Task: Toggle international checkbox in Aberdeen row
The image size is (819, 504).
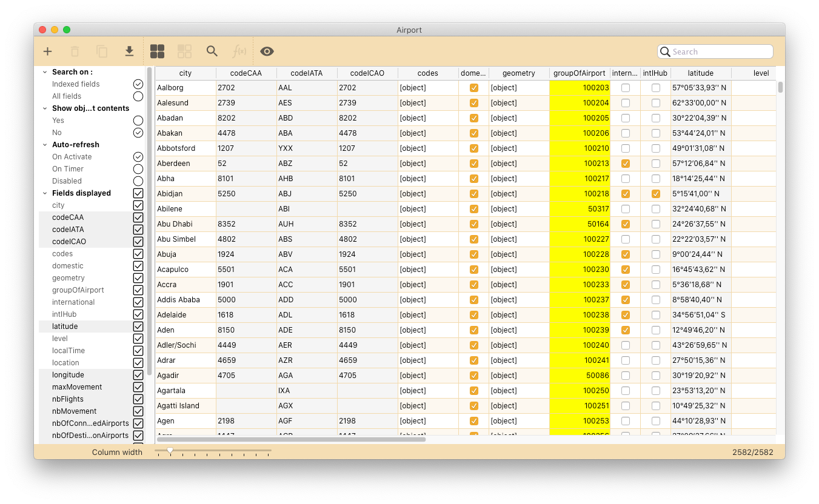Action: click(x=626, y=164)
